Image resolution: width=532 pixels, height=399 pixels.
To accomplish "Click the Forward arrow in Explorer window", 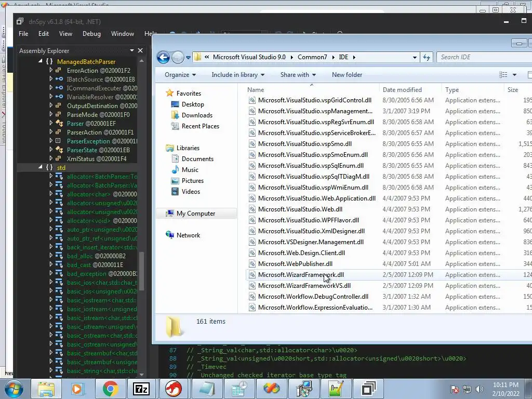I will click(x=178, y=57).
